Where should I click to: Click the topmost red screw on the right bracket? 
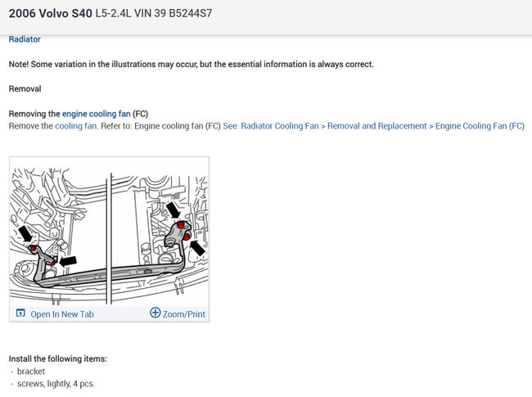182,224
